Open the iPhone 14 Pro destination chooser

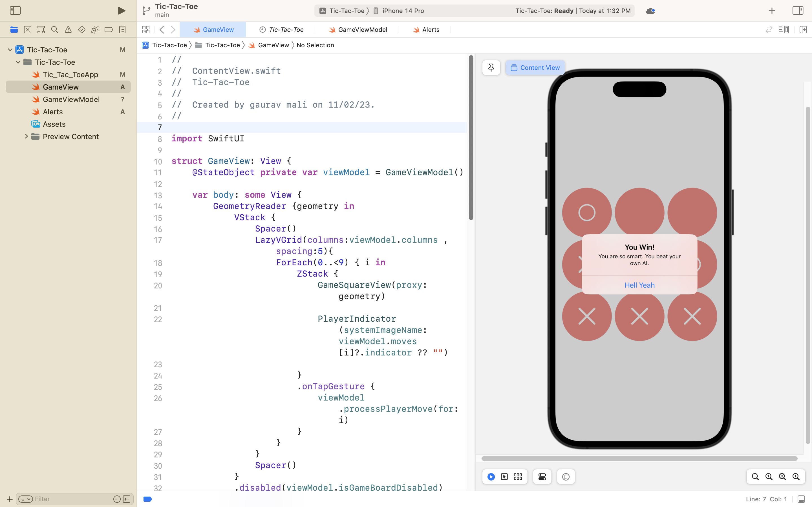[x=403, y=10]
